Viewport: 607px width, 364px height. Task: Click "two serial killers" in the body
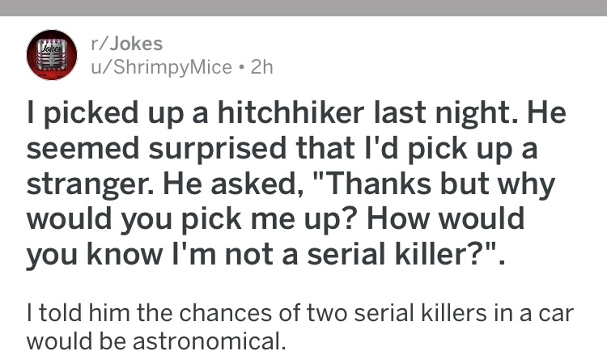pos(397,312)
